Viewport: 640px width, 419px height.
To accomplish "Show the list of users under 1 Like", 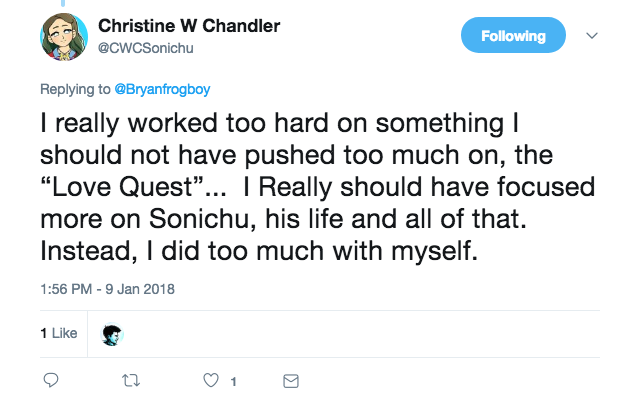I will 59,333.
